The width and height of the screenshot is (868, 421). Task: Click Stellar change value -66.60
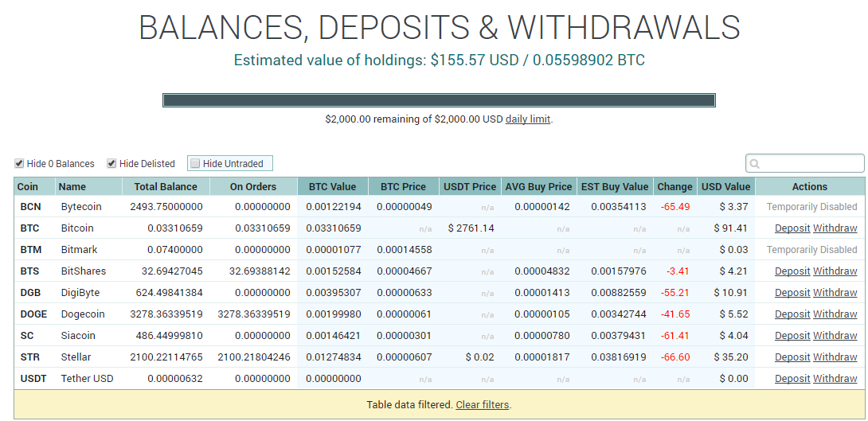point(675,357)
